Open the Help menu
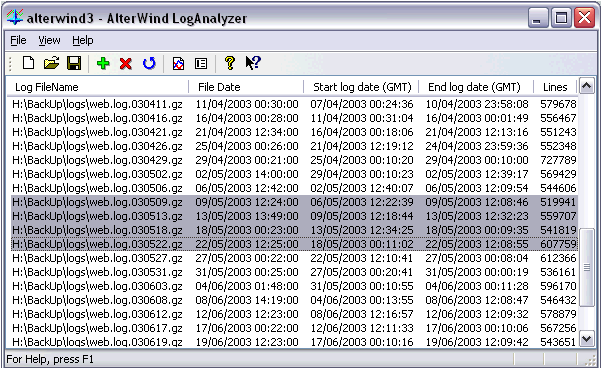 tap(83, 40)
